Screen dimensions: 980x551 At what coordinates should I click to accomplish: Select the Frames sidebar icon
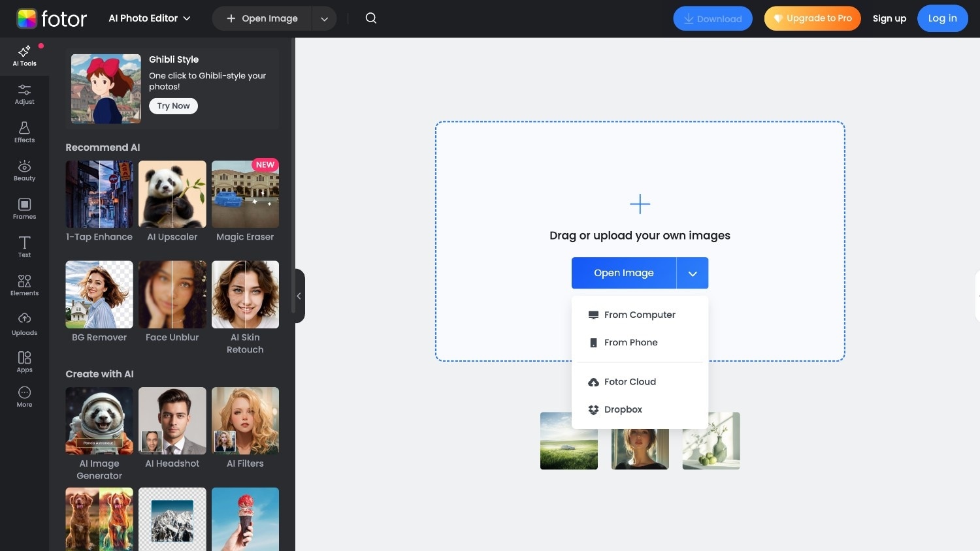click(24, 209)
